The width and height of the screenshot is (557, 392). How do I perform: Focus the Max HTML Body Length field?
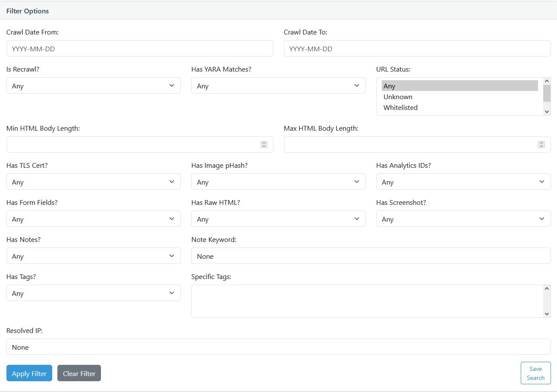417,144
